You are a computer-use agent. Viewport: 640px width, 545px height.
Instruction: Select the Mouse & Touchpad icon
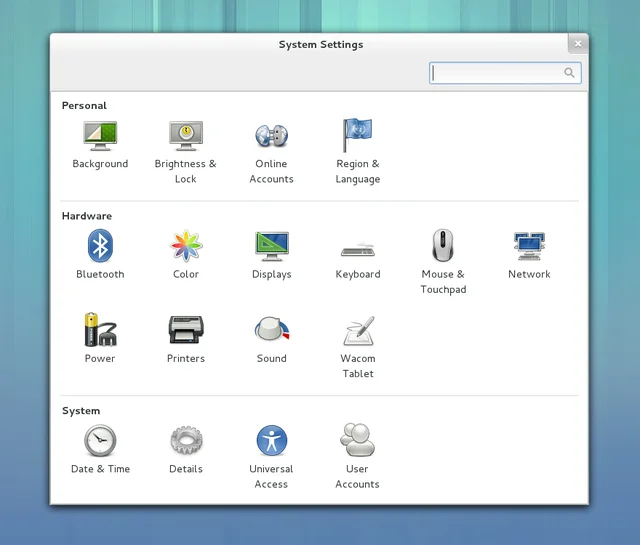click(443, 246)
